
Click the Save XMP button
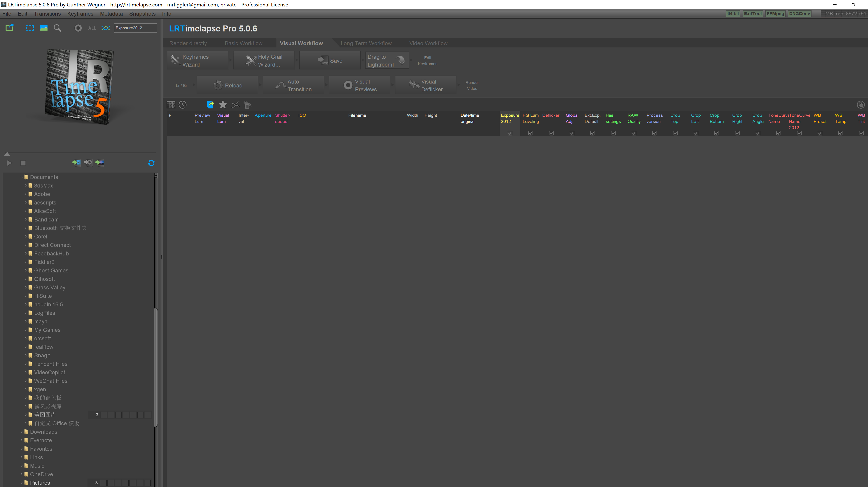(330, 61)
